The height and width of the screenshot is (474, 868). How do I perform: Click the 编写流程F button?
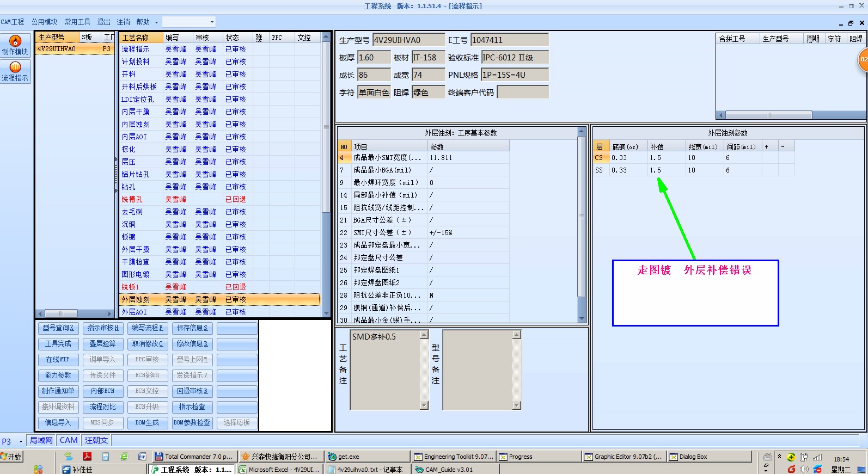(148, 328)
